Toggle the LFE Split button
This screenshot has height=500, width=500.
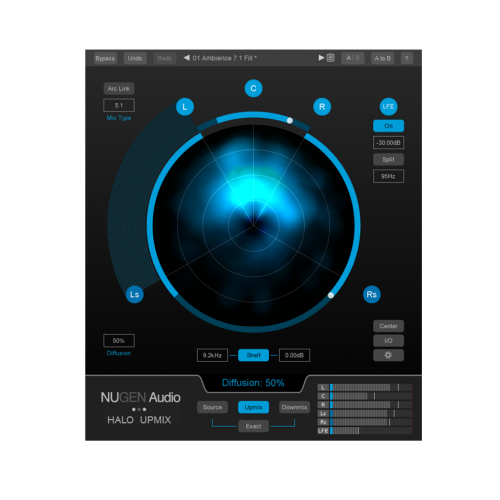point(388,159)
